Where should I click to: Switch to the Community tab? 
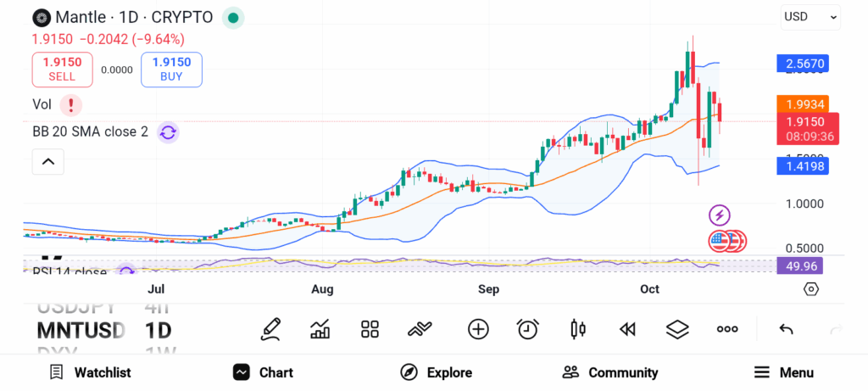(x=610, y=372)
